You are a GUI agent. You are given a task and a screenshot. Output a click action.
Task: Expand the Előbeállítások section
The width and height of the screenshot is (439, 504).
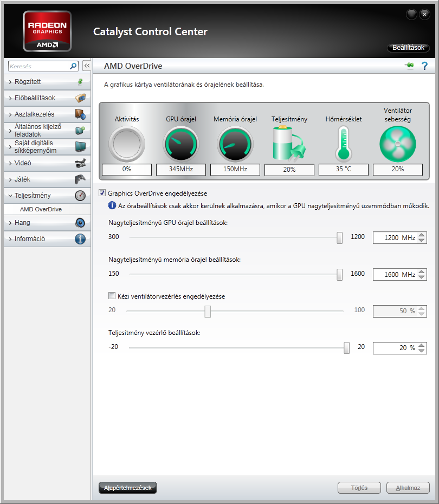click(x=10, y=98)
